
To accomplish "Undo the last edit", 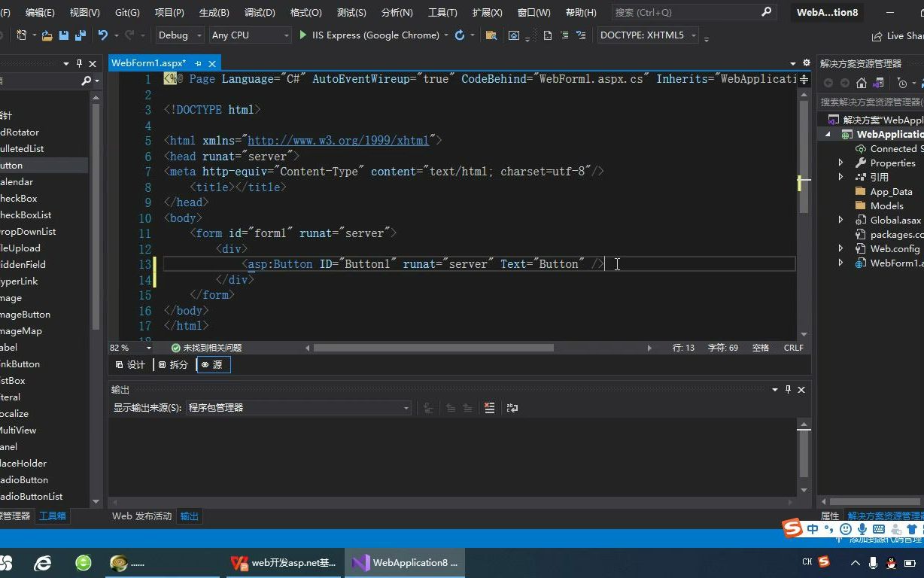I will pyautogui.click(x=103, y=35).
